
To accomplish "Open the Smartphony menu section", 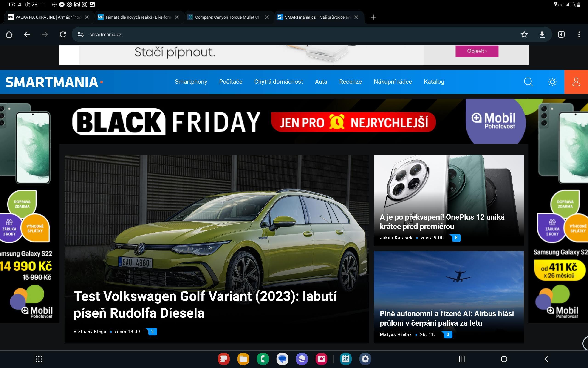I will click(191, 81).
